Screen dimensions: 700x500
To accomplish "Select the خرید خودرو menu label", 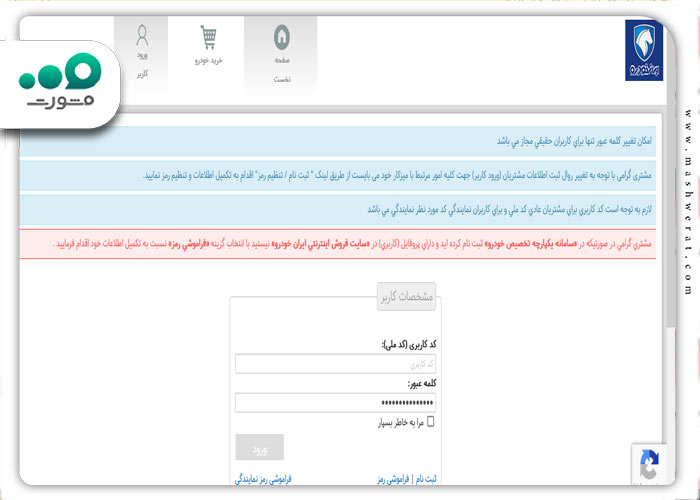I will pyautogui.click(x=208, y=61).
